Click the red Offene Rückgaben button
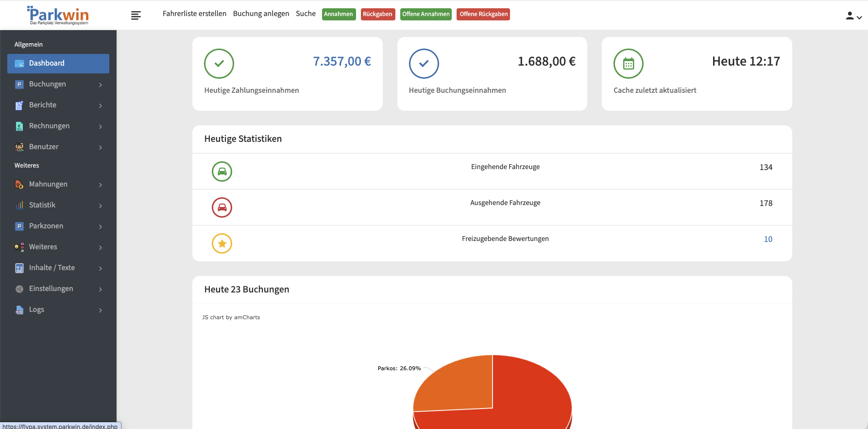This screenshot has height=429, width=868. click(483, 14)
